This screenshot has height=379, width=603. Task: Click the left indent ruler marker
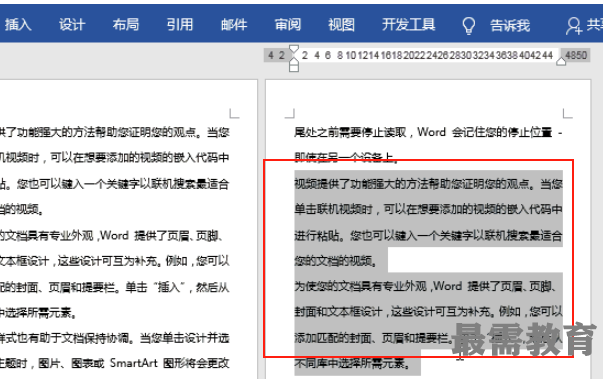pyautogui.click(x=294, y=67)
